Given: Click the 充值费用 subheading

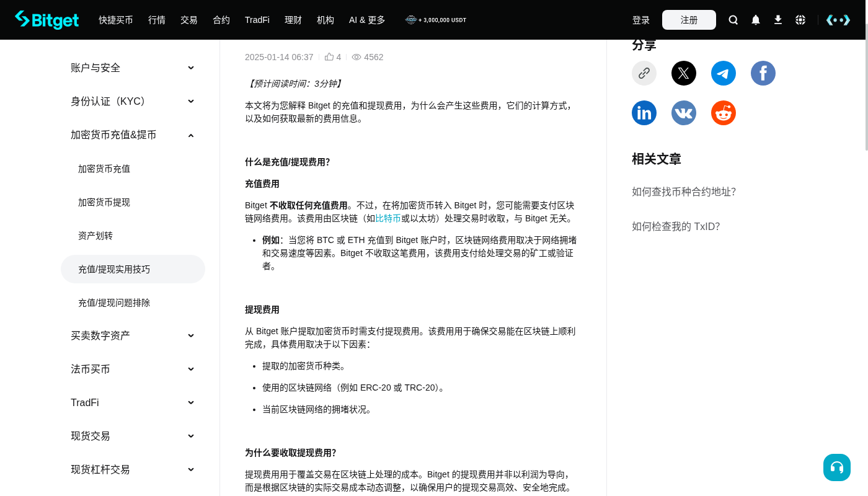Looking at the screenshot, I should point(262,184).
